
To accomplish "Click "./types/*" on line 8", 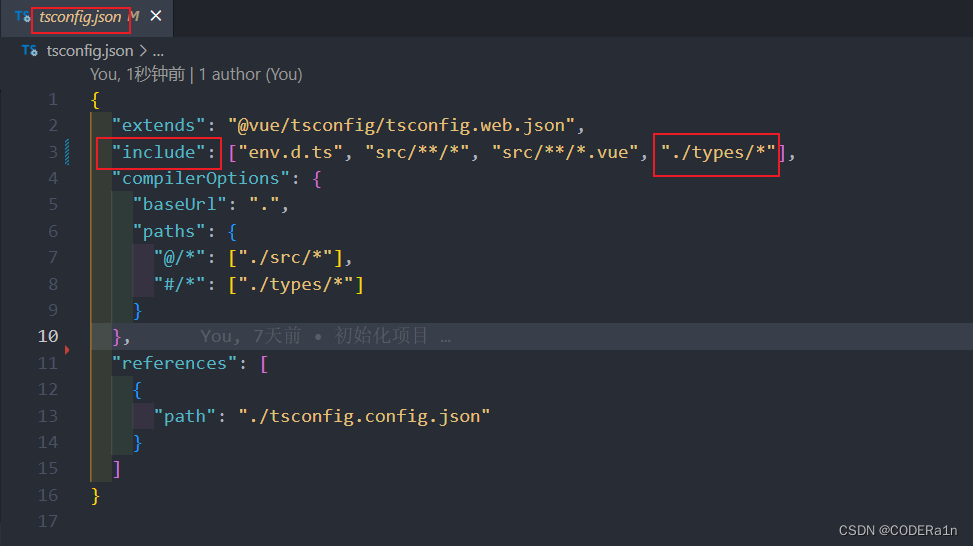I will click(296, 284).
